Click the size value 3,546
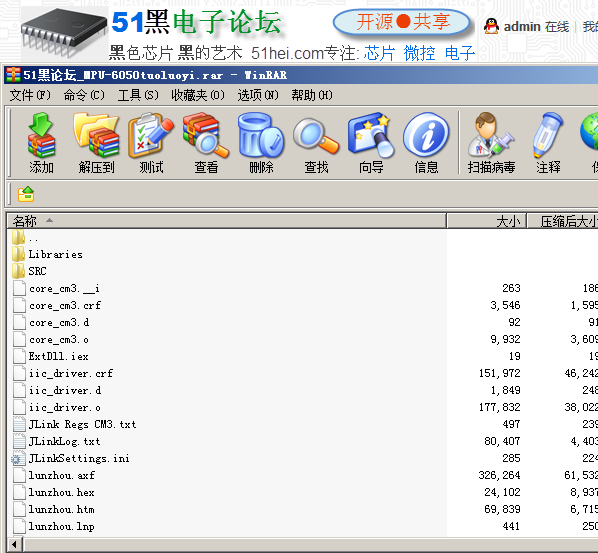598x553 pixels. pyautogui.click(x=505, y=305)
